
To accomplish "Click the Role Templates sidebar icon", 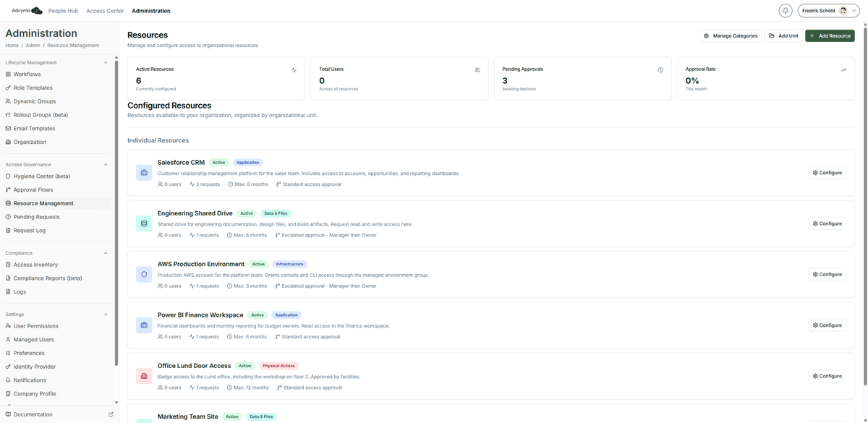I will [x=8, y=88].
